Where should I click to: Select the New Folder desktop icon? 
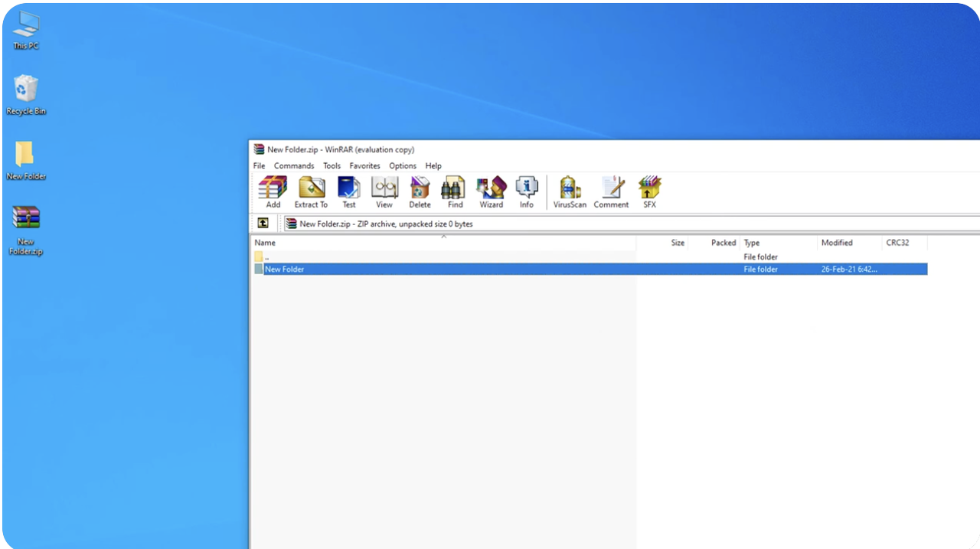(25, 161)
